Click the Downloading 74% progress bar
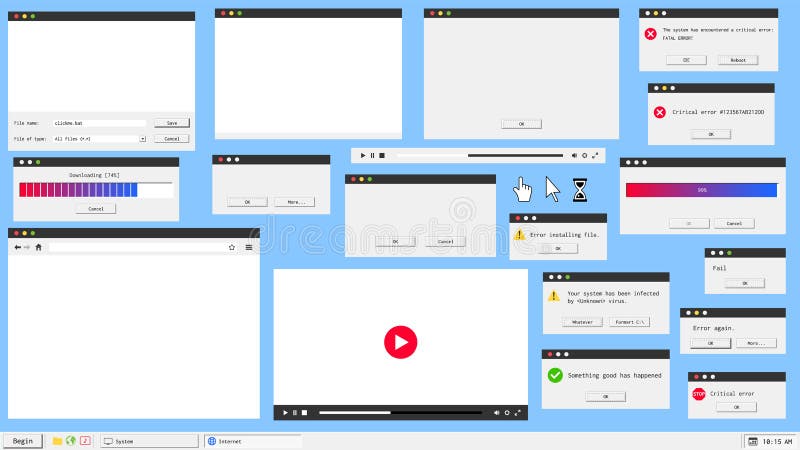The height and width of the screenshot is (450, 800). coord(96,190)
